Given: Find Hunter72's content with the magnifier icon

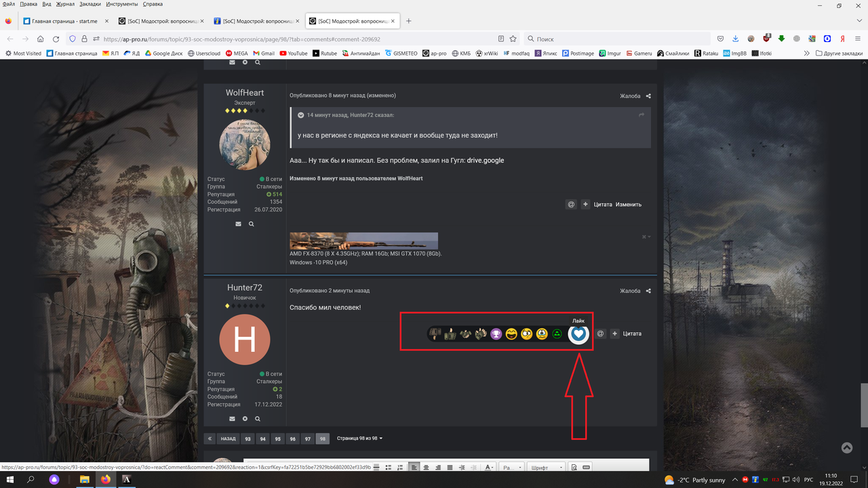Looking at the screenshot, I should [258, 419].
